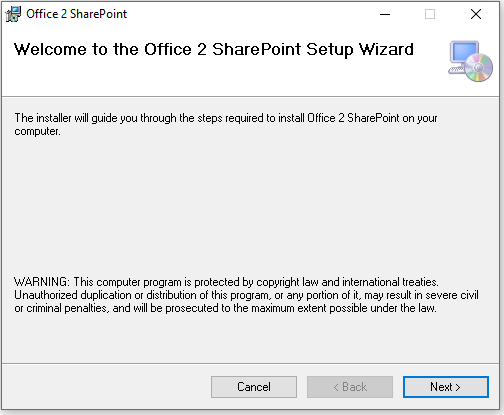Click the Office 2 SharePoint title bar text

click(77, 14)
